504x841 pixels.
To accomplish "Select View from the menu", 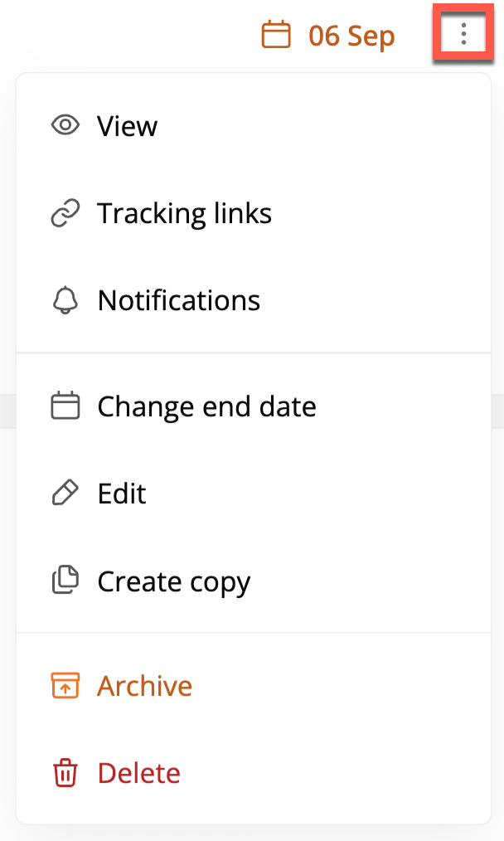I will point(127,126).
